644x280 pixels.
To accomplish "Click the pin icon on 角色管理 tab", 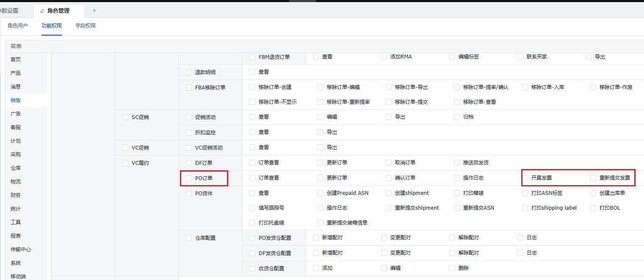I will click(42, 11).
